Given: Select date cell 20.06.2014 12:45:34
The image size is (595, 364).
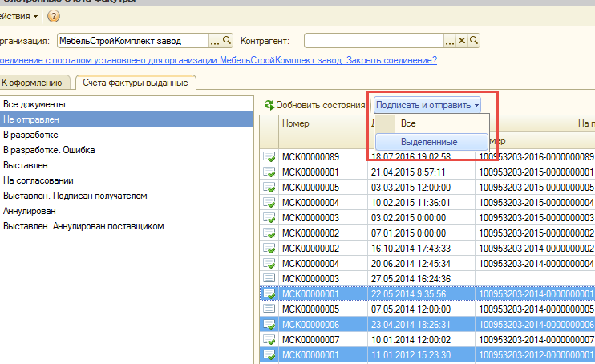Looking at the screenshot, I should (x=421, y=264).
